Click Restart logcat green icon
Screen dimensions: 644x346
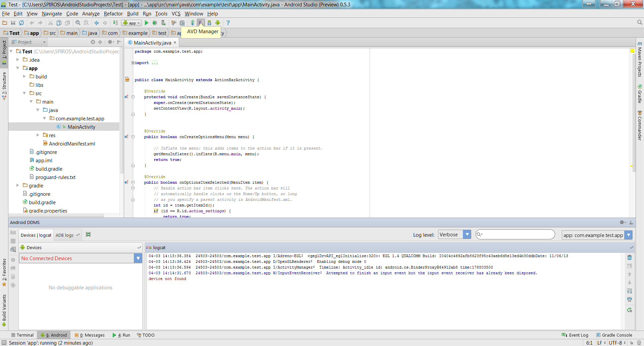coord(630,310)
